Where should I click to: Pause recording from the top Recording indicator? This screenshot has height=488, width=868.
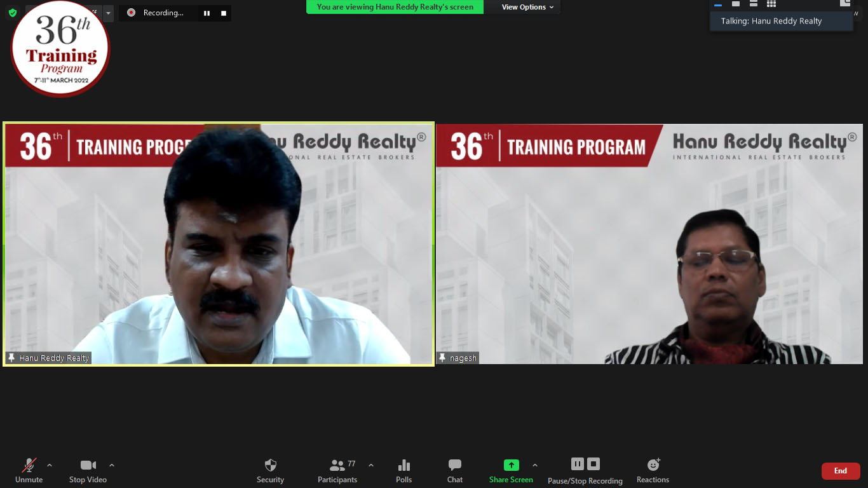pos(207,13)
